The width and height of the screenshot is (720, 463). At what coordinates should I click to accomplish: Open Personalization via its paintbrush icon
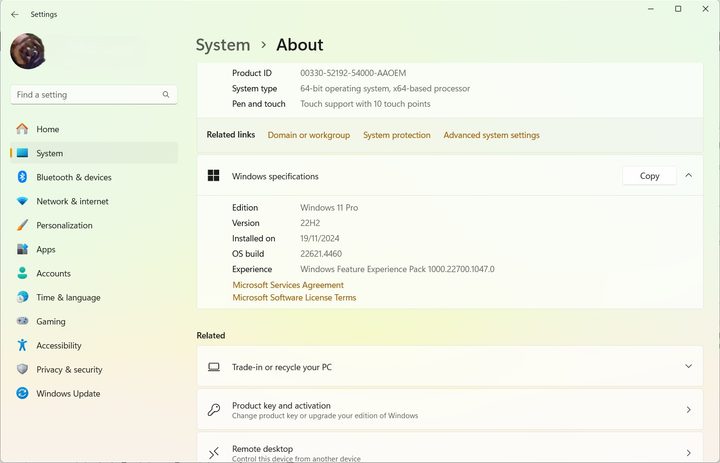point(22,225)
